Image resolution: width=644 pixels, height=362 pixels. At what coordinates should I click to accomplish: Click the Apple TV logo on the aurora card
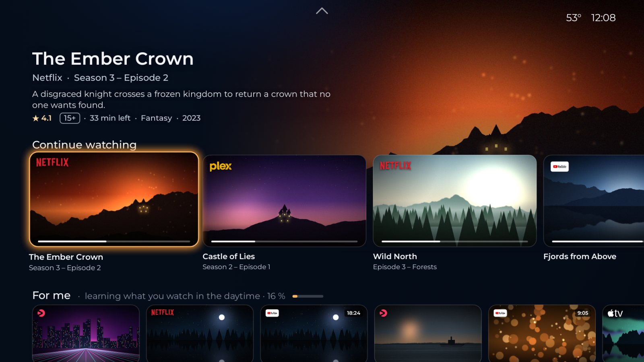point(615,313)
